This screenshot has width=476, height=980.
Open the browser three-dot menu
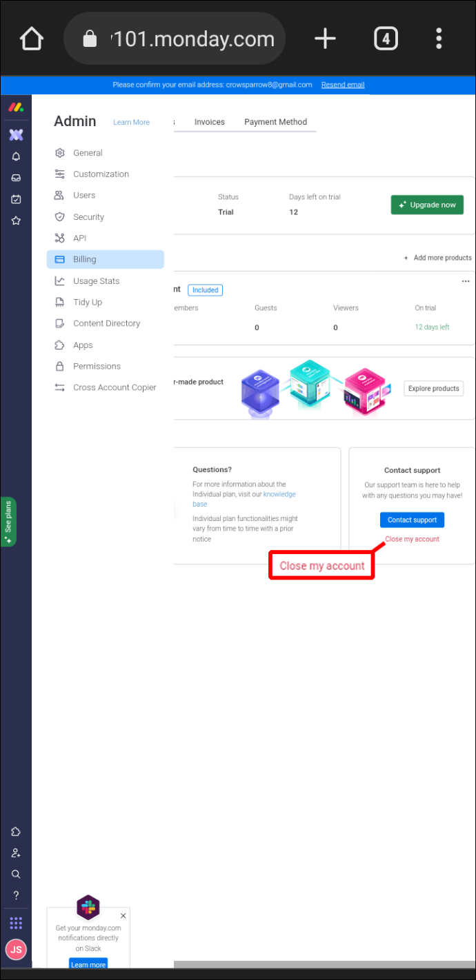[x=439, y=39]
